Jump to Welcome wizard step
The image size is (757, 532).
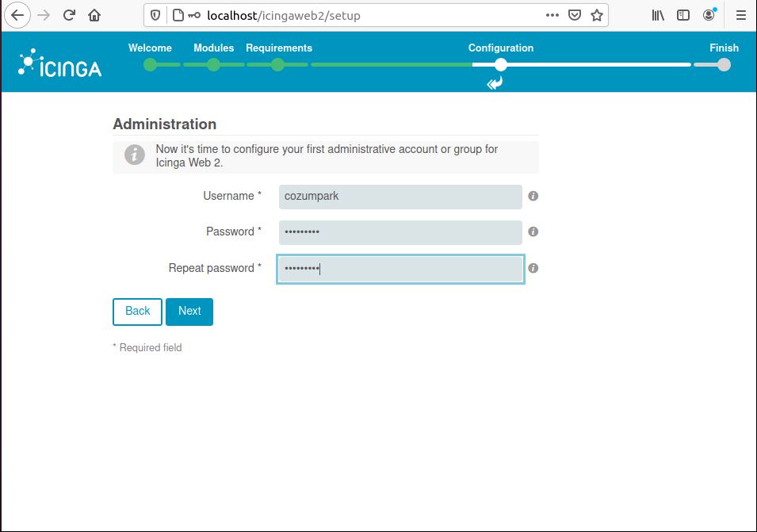(150, 48)
